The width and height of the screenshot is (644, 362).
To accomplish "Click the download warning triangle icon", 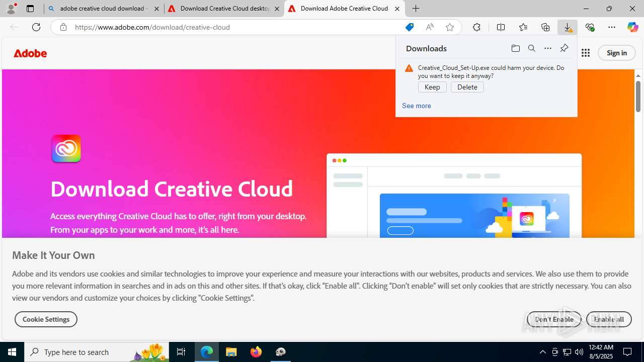I will (x=409, y=68).
